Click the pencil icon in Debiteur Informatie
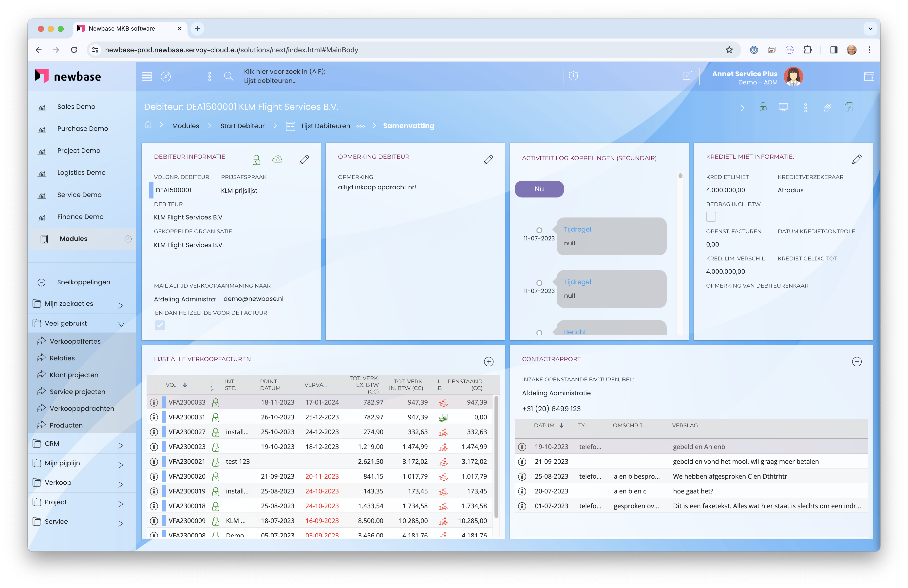 coord(304,159)
